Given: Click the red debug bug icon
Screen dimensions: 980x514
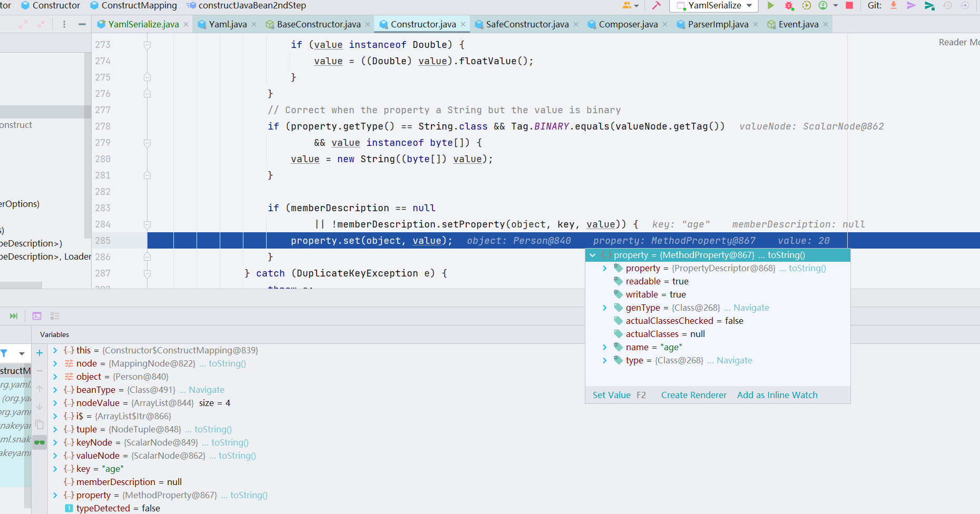Looking at the screenshot, I should 789,6.
